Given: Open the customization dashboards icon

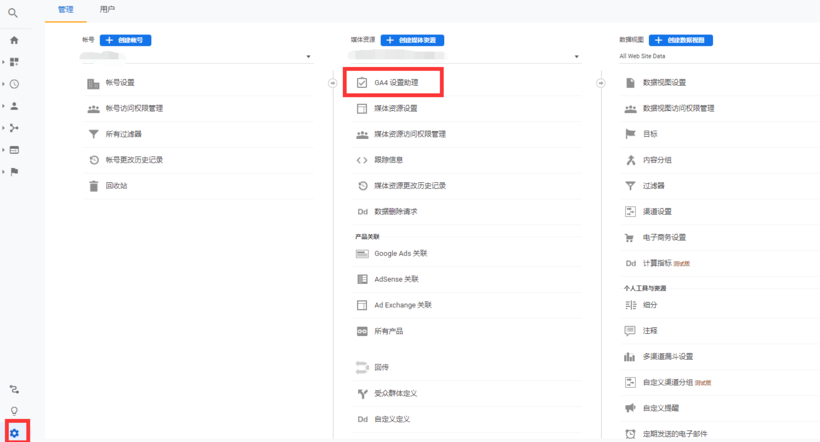Looking at the screenshot, I should pos(14,62).
